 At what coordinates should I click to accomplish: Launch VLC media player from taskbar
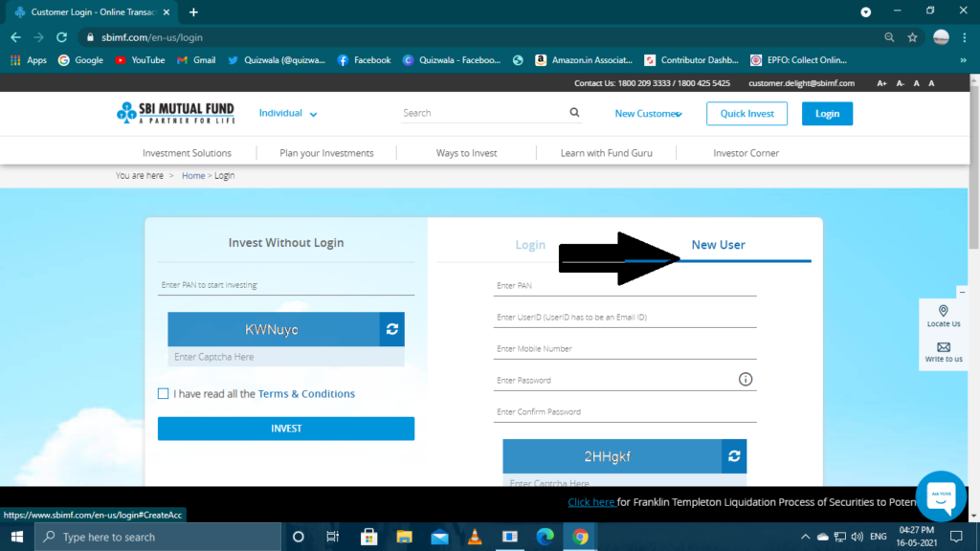click(475, 537)
